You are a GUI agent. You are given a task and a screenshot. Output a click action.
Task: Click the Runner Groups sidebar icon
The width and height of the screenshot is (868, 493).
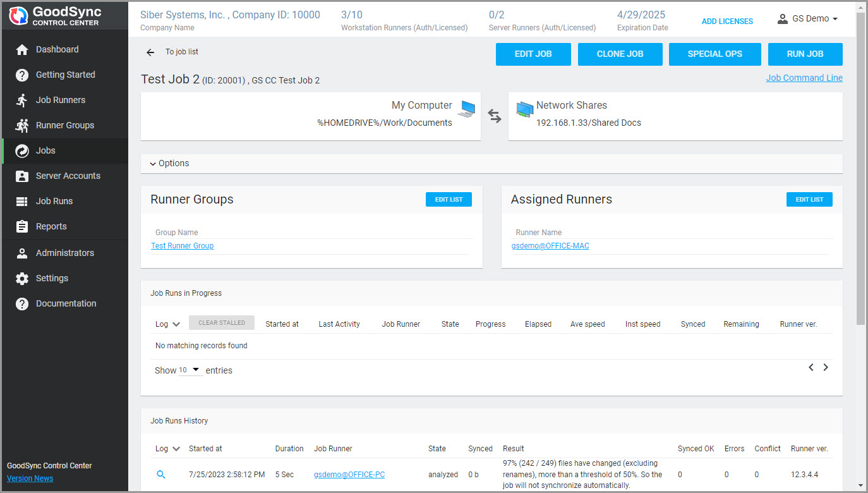(x=22, y=125)
